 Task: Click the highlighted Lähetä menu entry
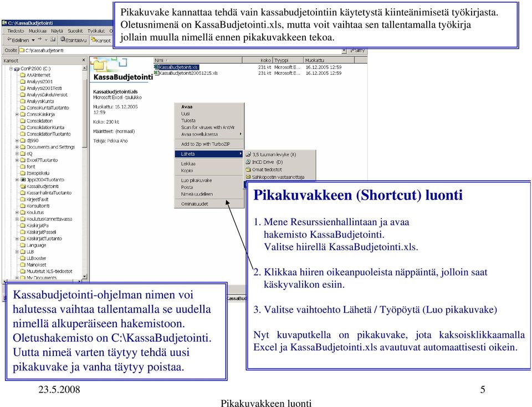(209, 154)
